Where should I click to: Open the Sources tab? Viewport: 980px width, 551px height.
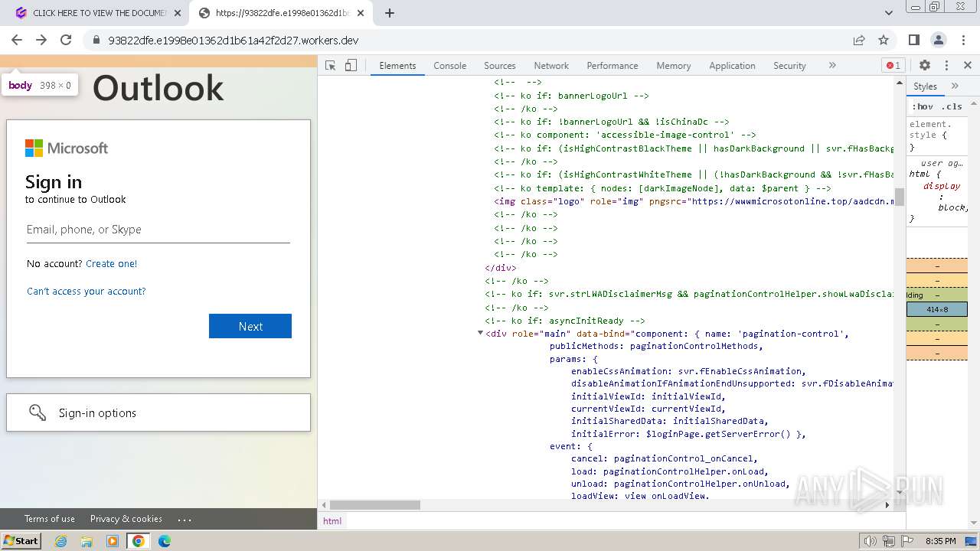point(500,66)
